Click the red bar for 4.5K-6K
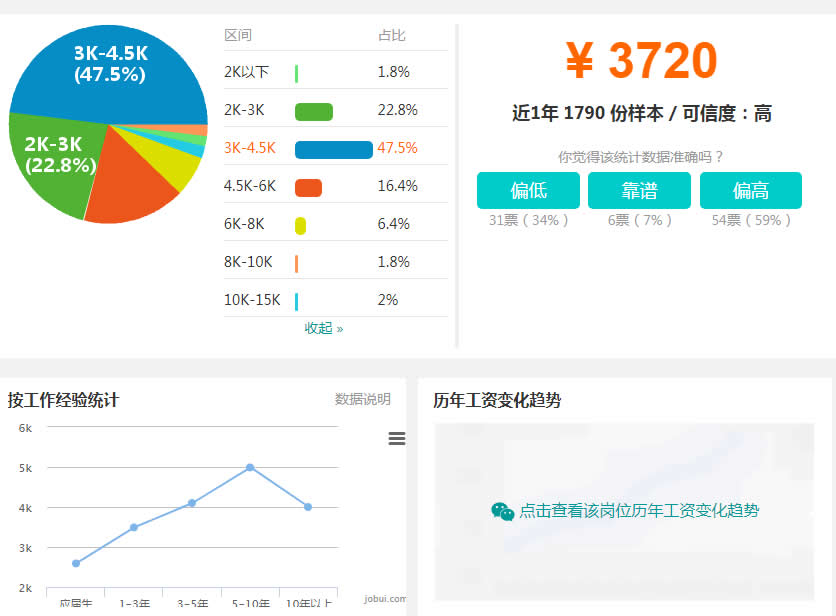Screen dimensions: 836x616 tap(308, 188)
